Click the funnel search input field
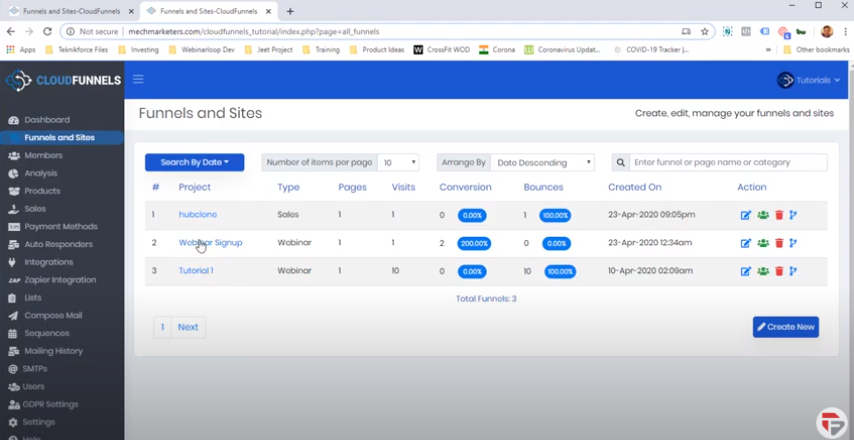Screen dimensions: 854x440 pyautogui.click(x=728, y=162)
